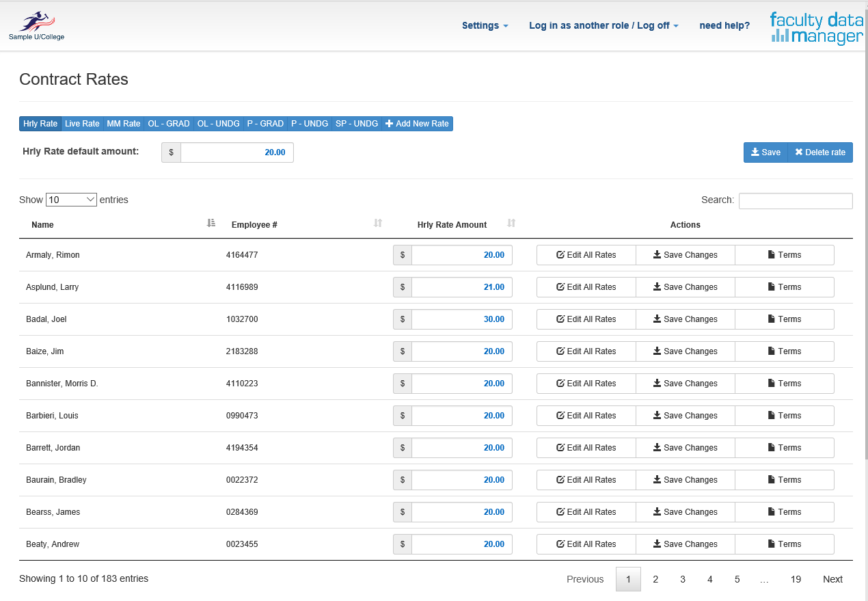
Task: Switch to the MM Rate tab
Action: (124, 124)
